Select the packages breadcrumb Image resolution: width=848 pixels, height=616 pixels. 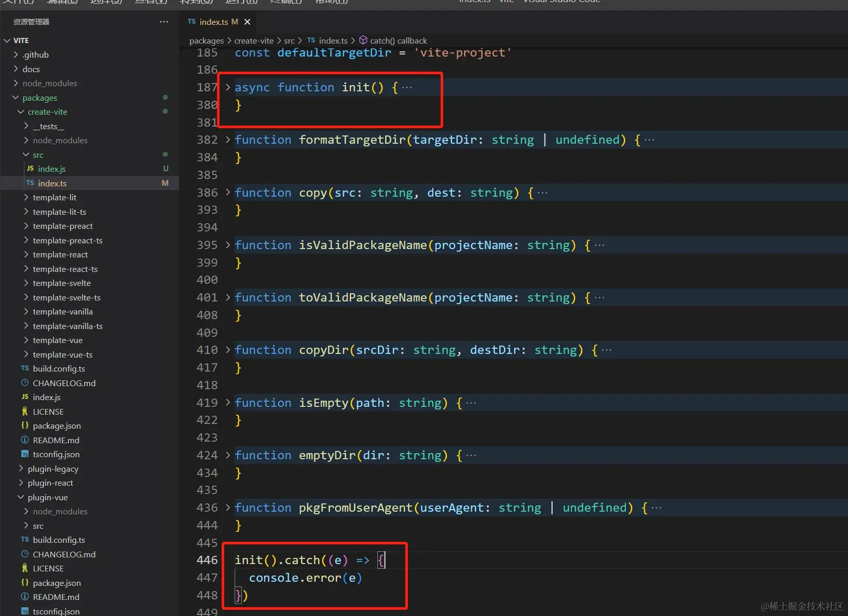click(x=207, y=40)
